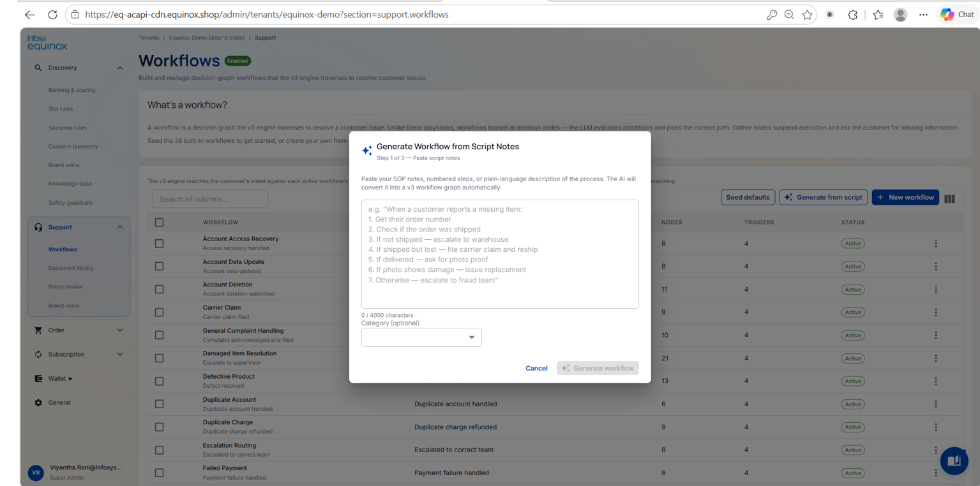This screenshot has width=980, height=486.
Task: Cancel the Generate Workflow dialog
Action: coord(536,368)
